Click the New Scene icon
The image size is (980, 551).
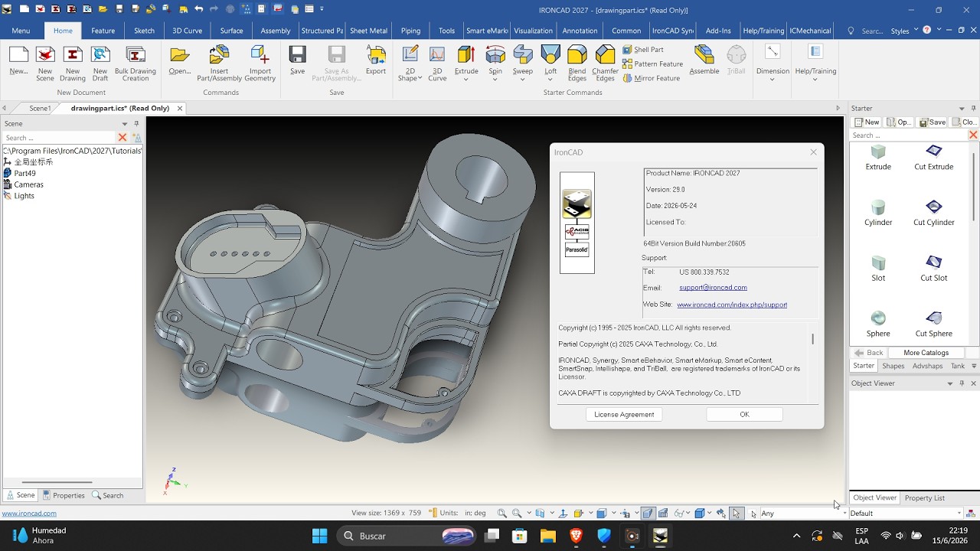[x=45, y=55]
